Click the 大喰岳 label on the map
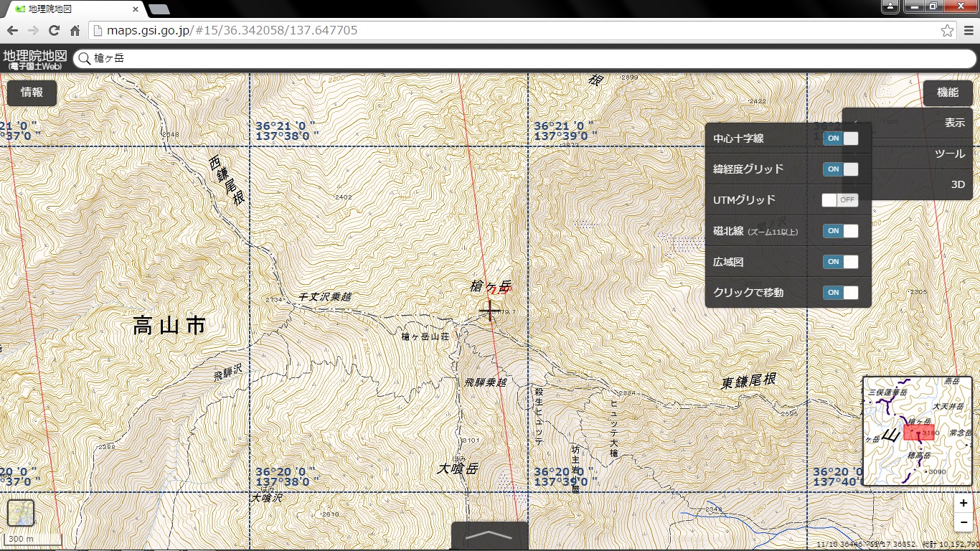Viewport: 980px width, 551px height. coord(458,468)
